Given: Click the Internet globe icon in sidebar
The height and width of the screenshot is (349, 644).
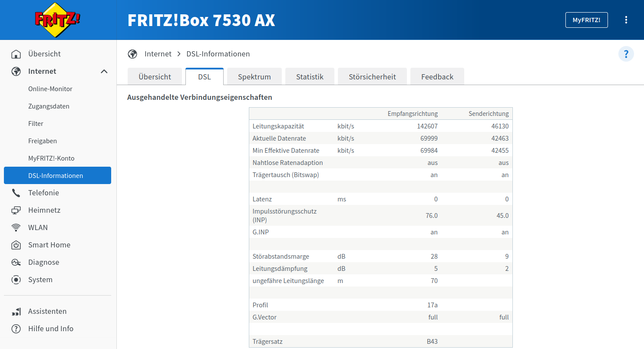Looking at the screenshot, I should pyautogui.click(x=16, y=71).
